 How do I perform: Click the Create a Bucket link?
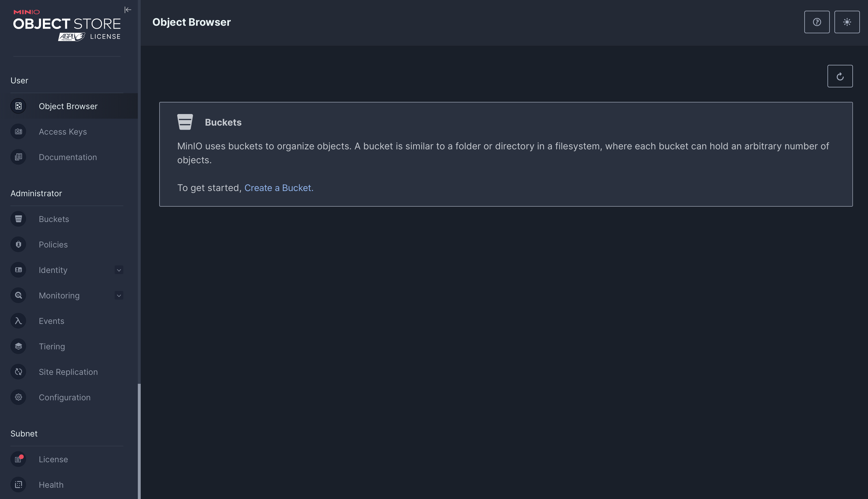(279, 187)
